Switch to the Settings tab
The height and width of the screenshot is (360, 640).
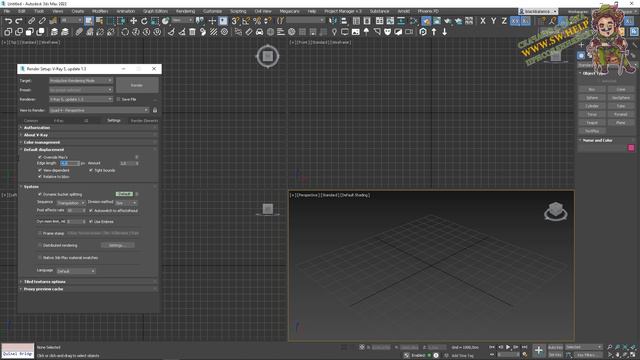(x=113, y=120)
